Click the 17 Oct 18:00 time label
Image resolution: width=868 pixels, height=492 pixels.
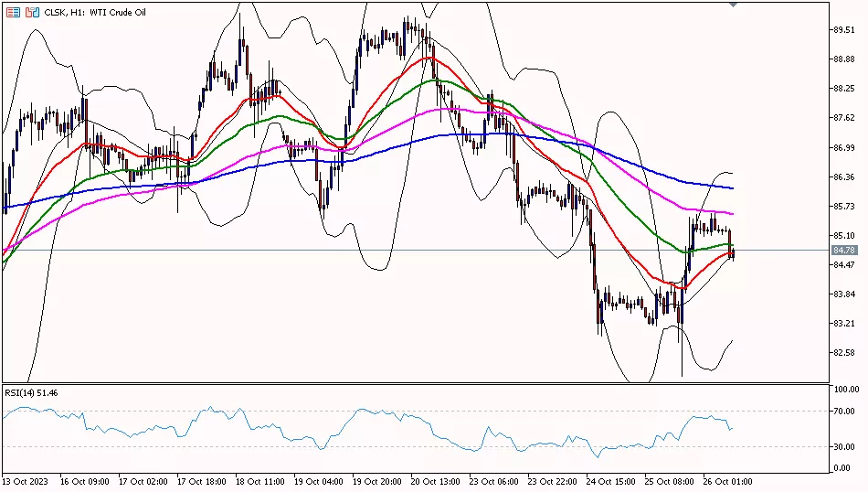point(202,481)
